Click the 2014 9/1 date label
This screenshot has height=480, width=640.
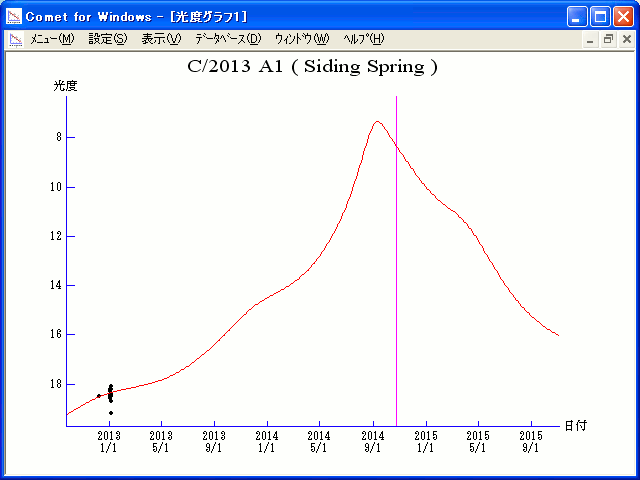click(373, 442)
